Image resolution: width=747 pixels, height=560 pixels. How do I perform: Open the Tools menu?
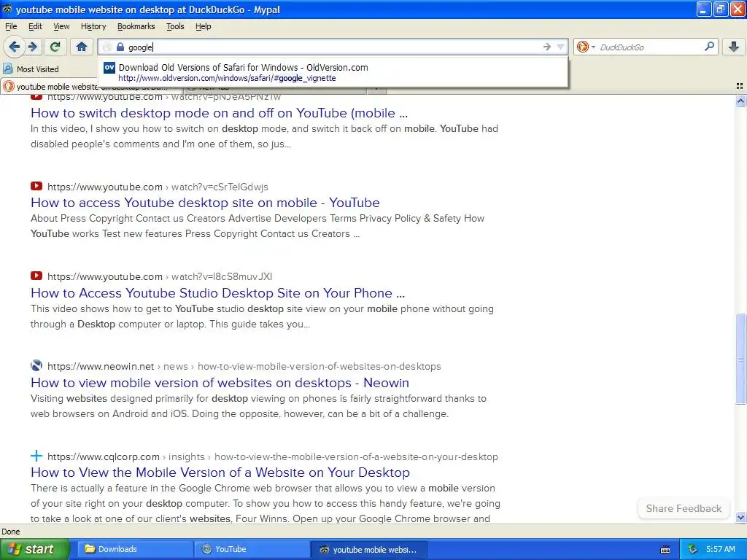tap(175, 26)
